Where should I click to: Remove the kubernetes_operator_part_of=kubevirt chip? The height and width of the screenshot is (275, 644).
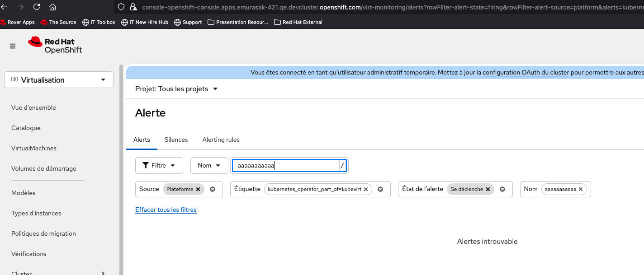[x=366, y=189]
